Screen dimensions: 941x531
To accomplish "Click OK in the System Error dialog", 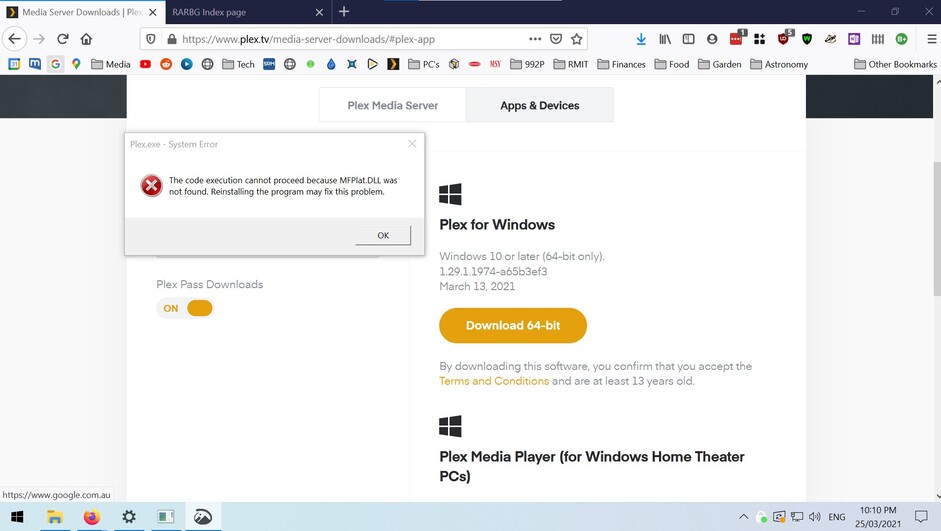I will point(383,235).
